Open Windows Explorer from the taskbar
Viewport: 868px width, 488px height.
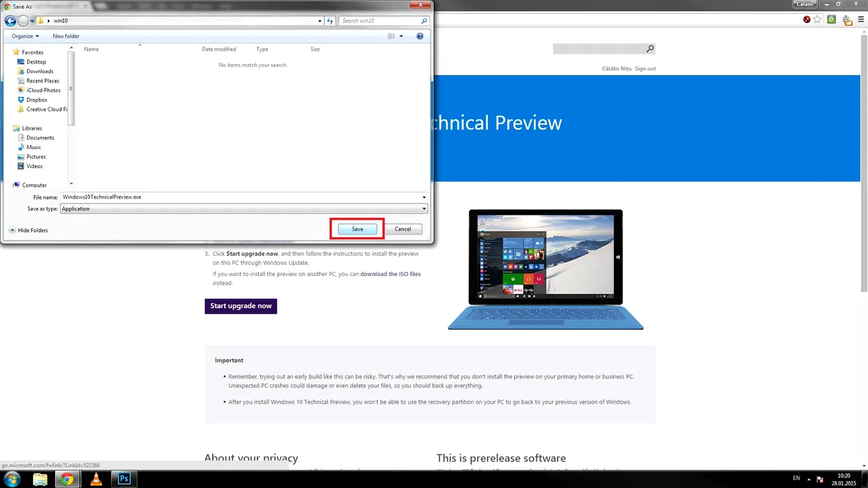[40, 479]
